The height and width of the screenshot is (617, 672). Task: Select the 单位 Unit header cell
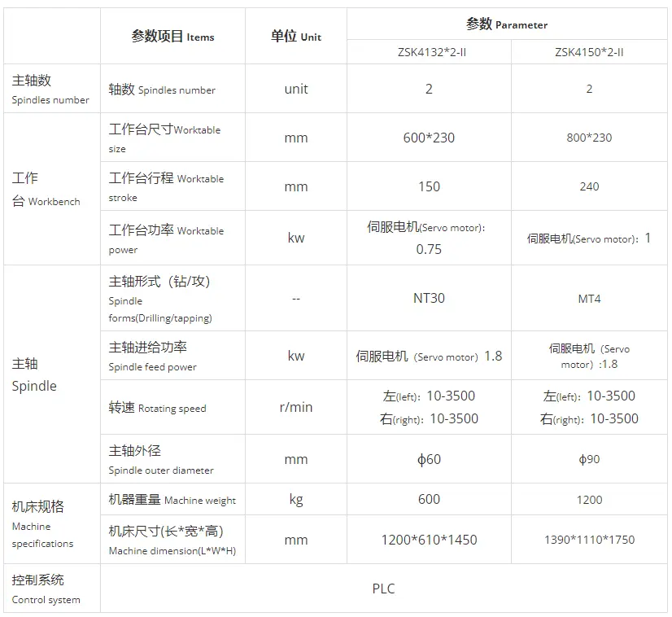(296, 37)
